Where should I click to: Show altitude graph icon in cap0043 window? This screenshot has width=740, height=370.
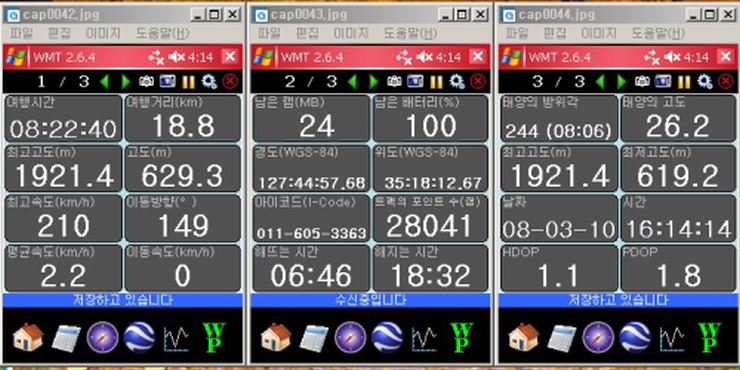pyautogui.click(x=424, y=339)
